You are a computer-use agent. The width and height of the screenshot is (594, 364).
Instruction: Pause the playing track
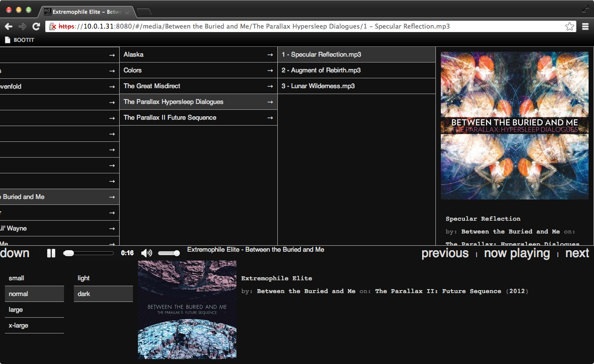(x=51, y=253)
